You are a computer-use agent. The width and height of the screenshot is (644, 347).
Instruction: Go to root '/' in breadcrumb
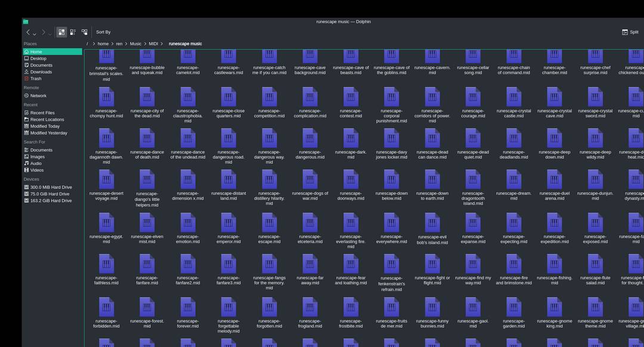(87, 44)
